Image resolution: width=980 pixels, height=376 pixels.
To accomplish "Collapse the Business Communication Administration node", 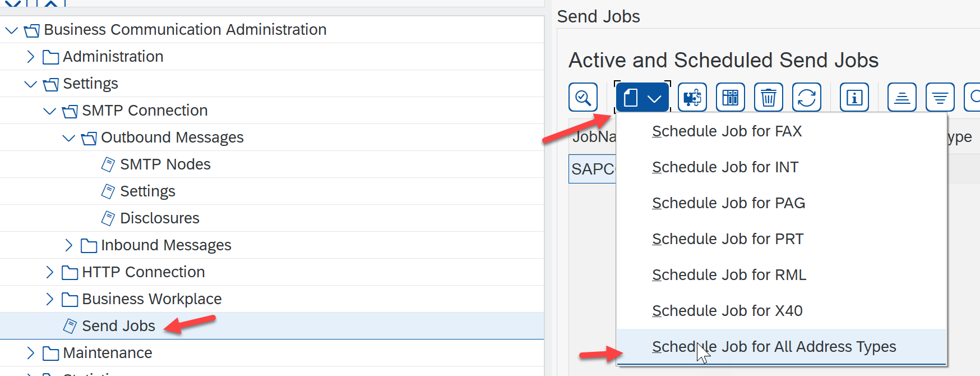I will (11, 30).
